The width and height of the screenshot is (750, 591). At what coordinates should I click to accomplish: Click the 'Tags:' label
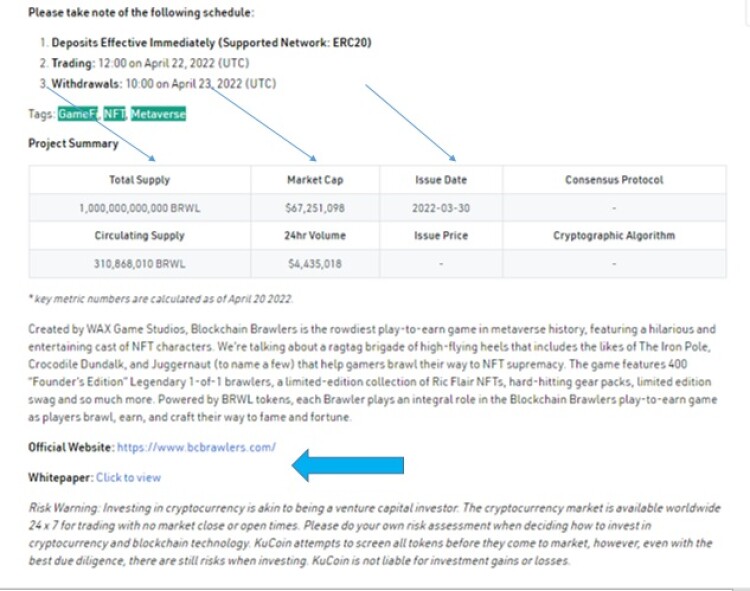point(42,114)
